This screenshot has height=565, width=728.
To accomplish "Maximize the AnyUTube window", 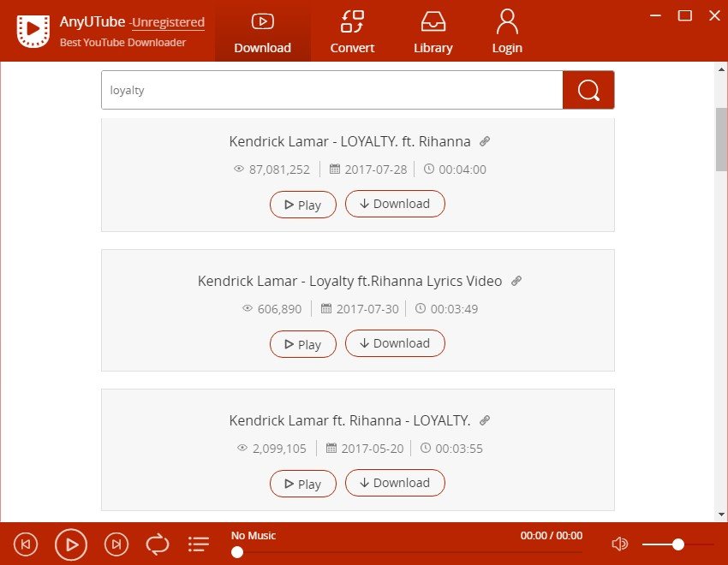I will [685, 15].
